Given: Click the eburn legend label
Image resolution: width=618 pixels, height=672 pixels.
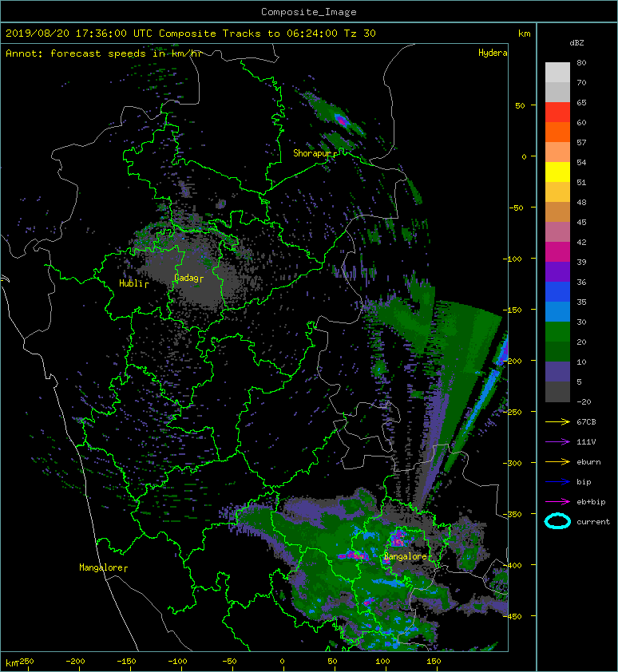Looking at the screenshot, I should (588, 461).
